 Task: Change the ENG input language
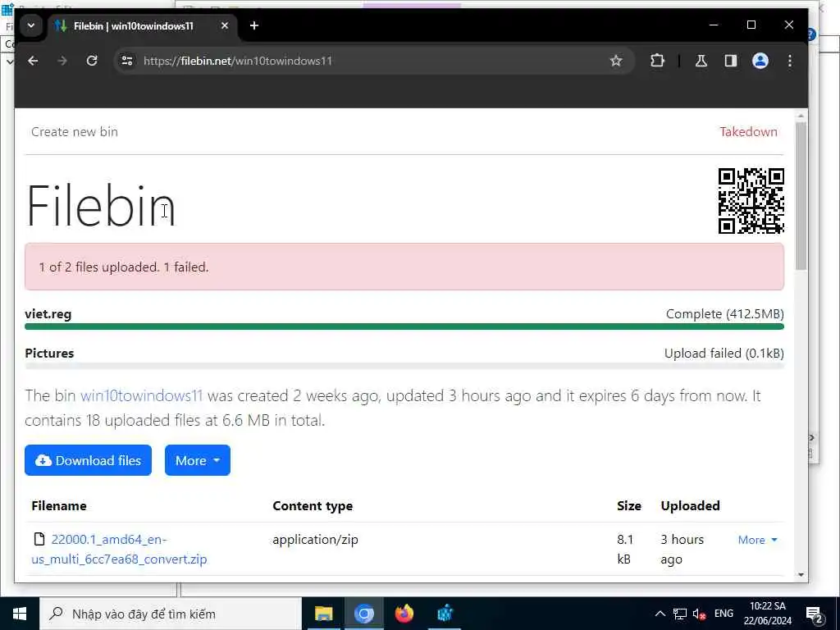[x=724, y=614]
